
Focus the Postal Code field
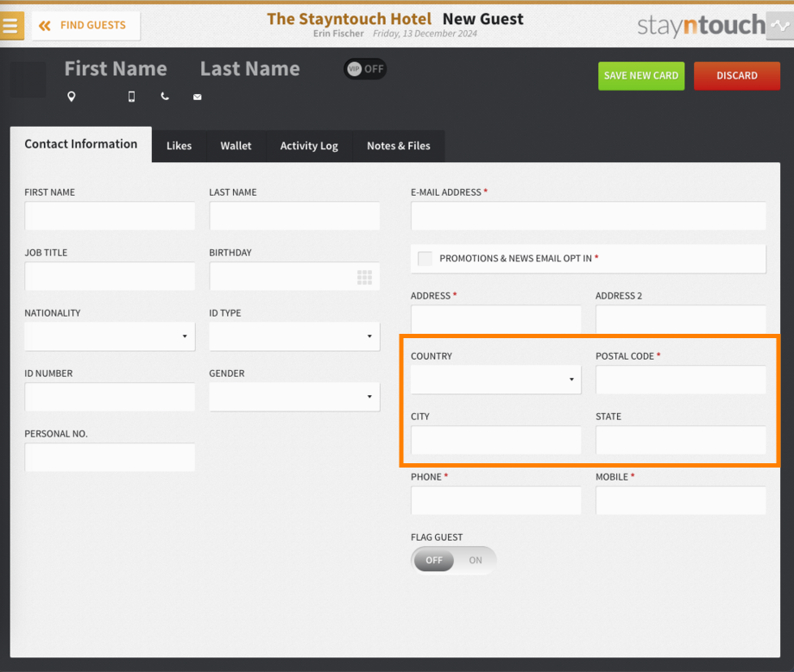pyautogui.click(x=681, y=380)
